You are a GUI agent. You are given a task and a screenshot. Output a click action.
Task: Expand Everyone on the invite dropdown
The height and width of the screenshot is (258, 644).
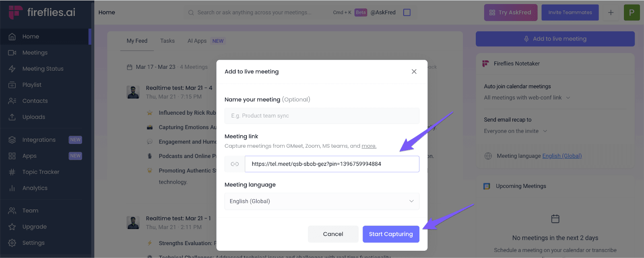(516, 131)
